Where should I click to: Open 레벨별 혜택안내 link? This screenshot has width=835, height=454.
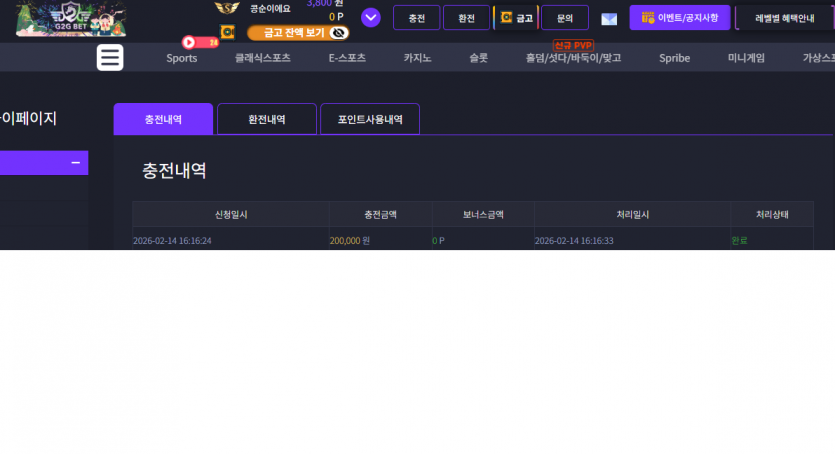784,18
